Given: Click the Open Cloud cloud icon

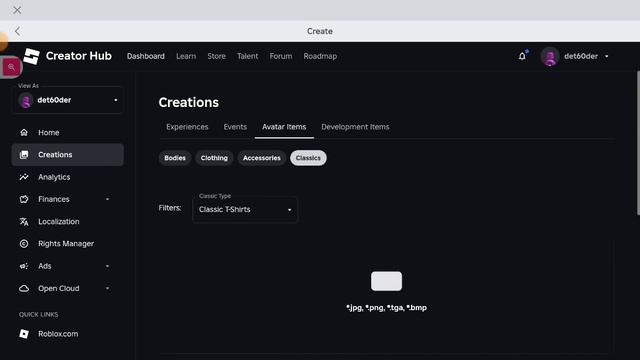Looking at the screenshot, I should 24,289.
